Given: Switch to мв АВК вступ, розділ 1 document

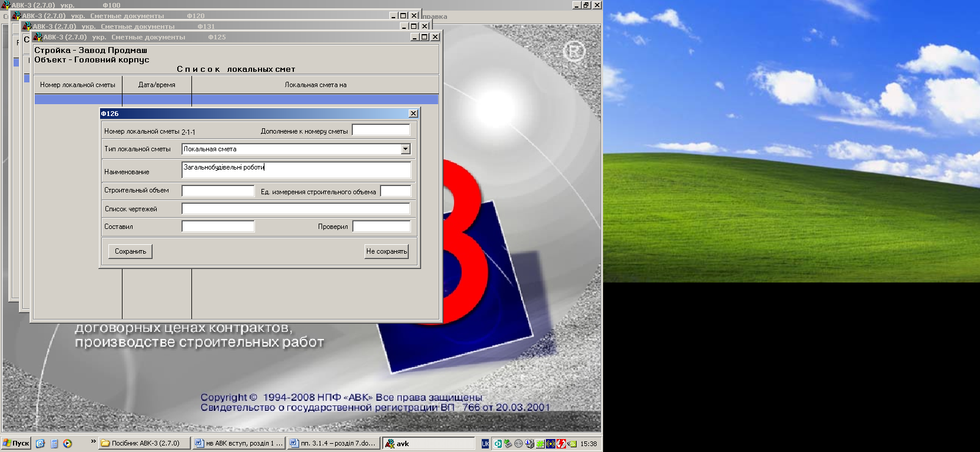Looking at the screenshot, I should tap(239, 443).
